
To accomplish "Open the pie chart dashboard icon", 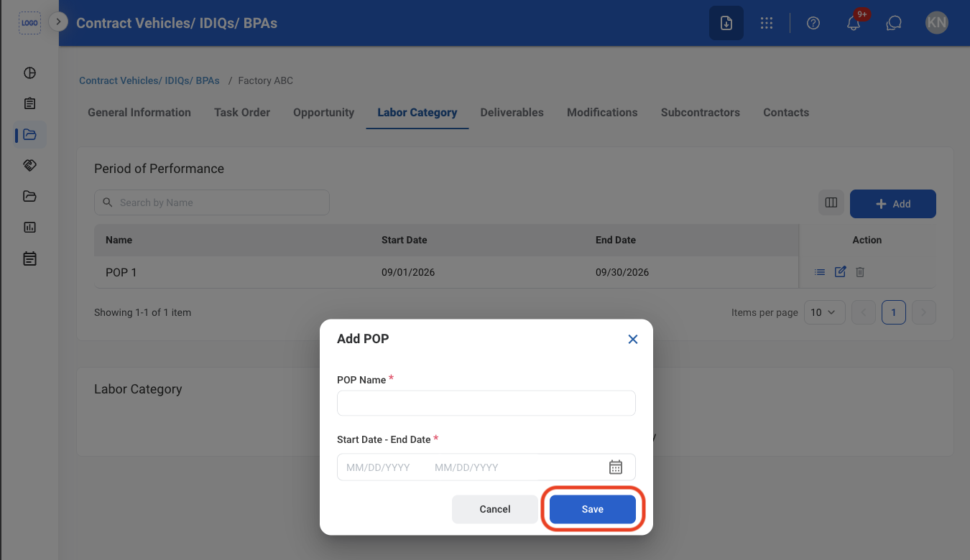I will point(29,73).
